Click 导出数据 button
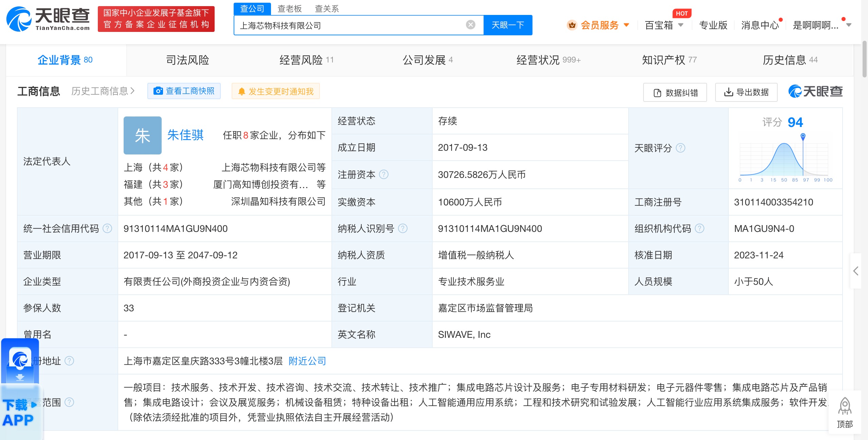 point(746,92)
